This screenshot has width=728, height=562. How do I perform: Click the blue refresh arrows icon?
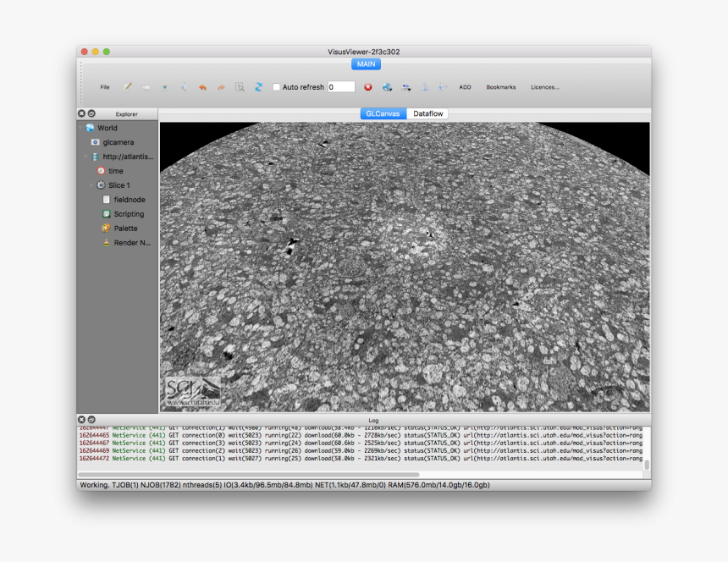click(259, 86)
